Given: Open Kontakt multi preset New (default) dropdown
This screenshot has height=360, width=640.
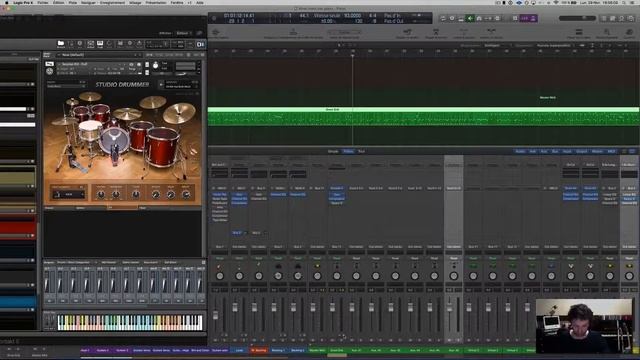Looking at the screenshot, I should [98, 55].
